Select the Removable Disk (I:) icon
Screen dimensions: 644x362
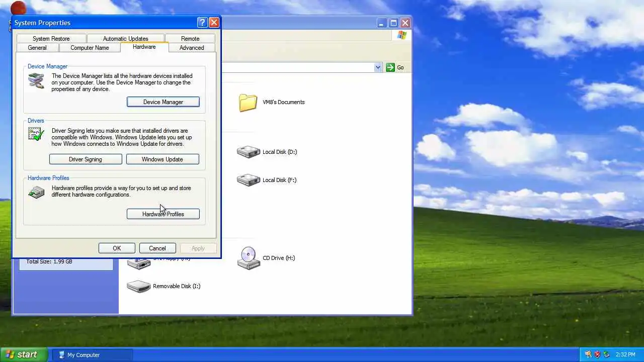click(139, 287)
